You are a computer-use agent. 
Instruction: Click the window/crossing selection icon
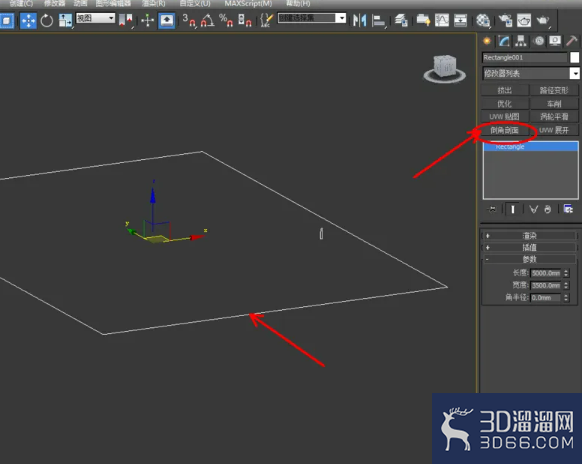coord(7,21)
